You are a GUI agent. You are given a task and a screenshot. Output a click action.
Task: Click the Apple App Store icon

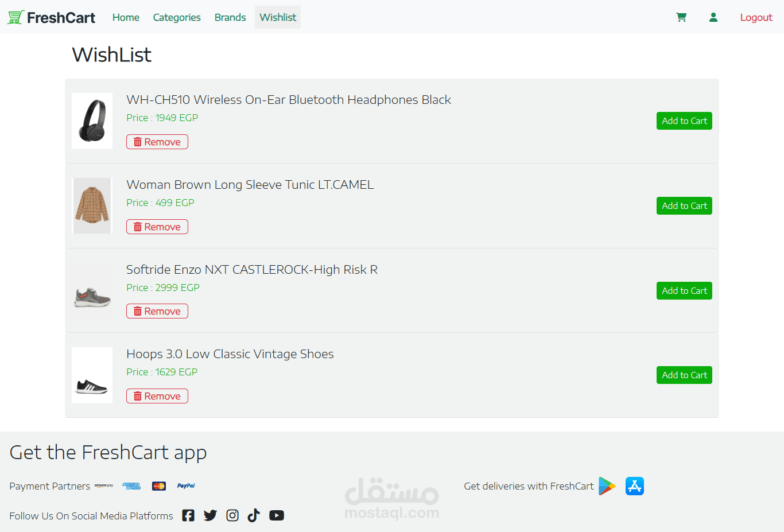point(635,486)
